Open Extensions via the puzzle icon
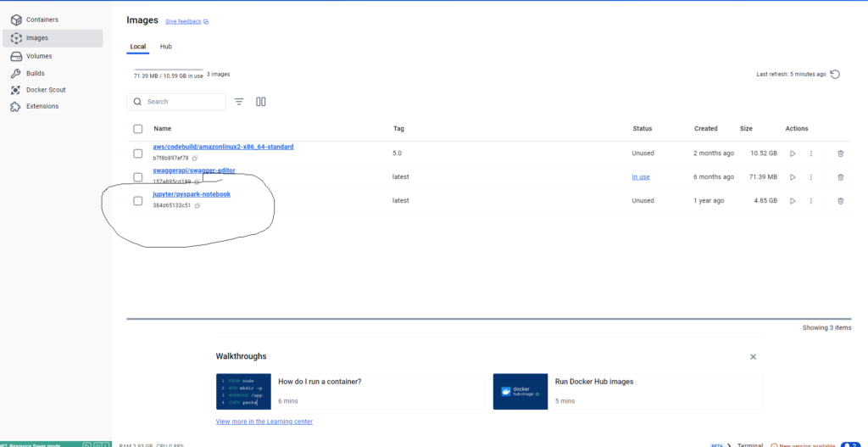Viewport: 868px width, 447px height. tap(16, 106)
